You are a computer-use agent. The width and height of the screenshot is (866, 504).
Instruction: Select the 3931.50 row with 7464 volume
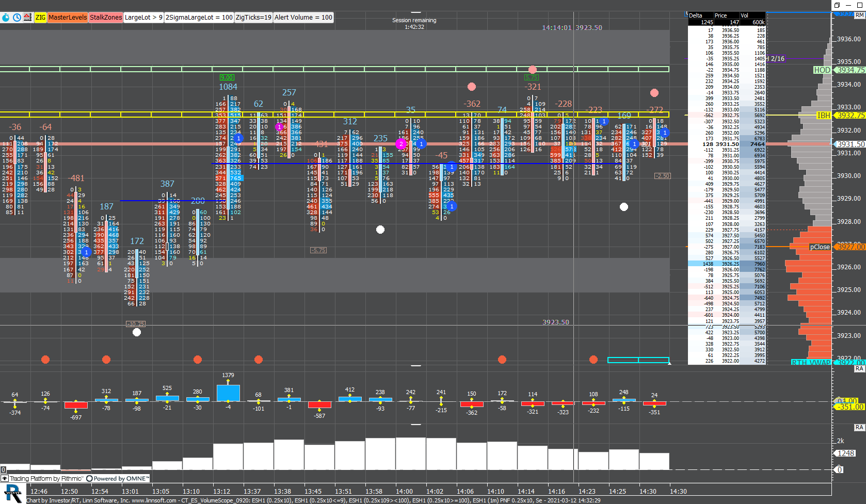[727, 144]
